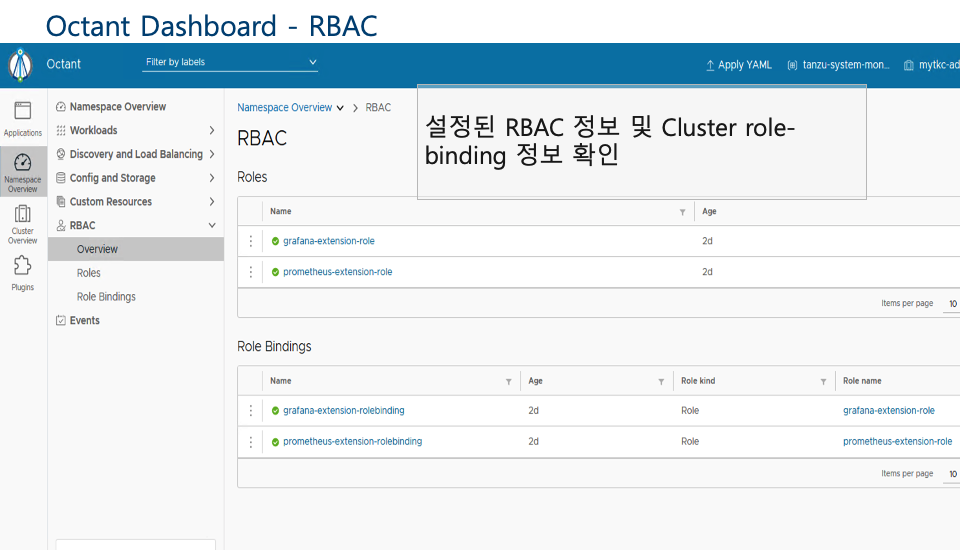960x550 pixels.
Task: Click the RBAC user icon
Action: [61, 225]
